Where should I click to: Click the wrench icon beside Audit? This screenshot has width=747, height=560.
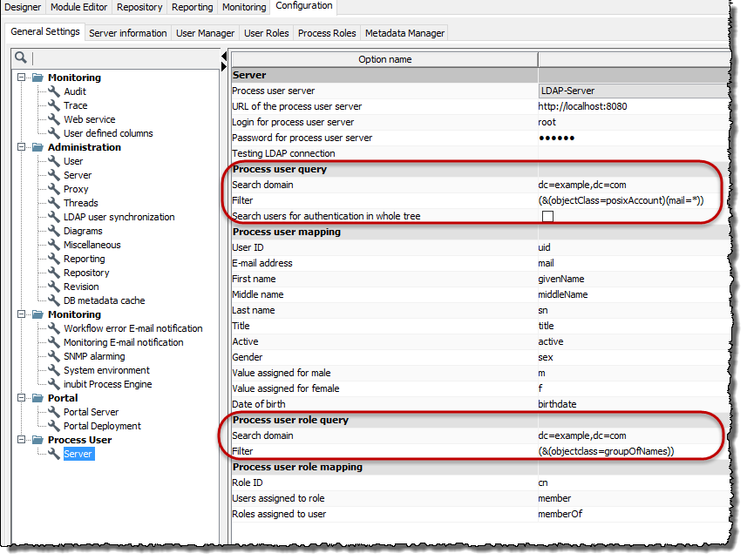[54, 91]
